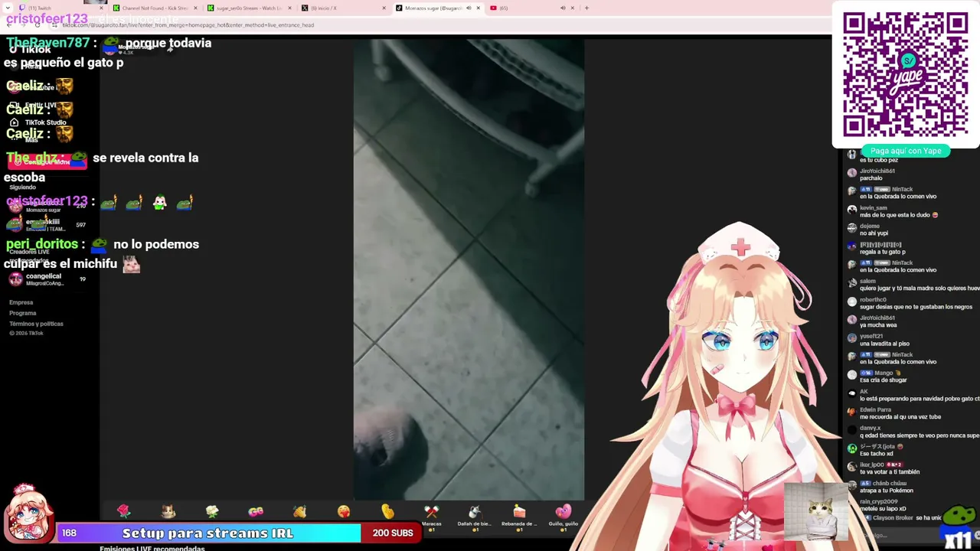This screenshot has width=980, height=551.
Task: Click the cat webcam thumbnail
Action: (816, 511)
